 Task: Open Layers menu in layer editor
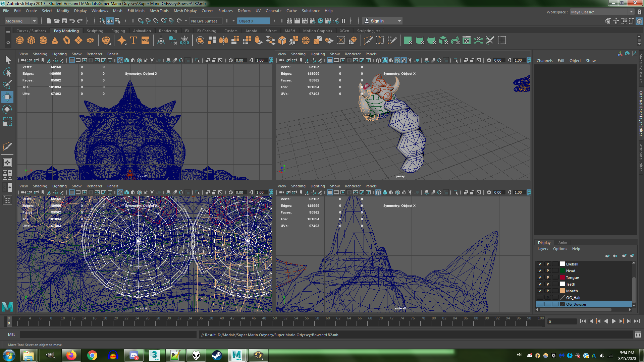point(543,249)
